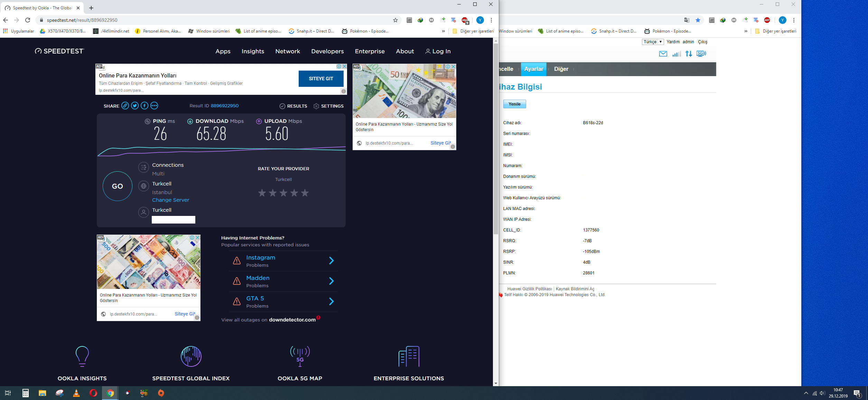Reload the Speedtest page
Screen dimensions: 868x400
tap(28, 20)
